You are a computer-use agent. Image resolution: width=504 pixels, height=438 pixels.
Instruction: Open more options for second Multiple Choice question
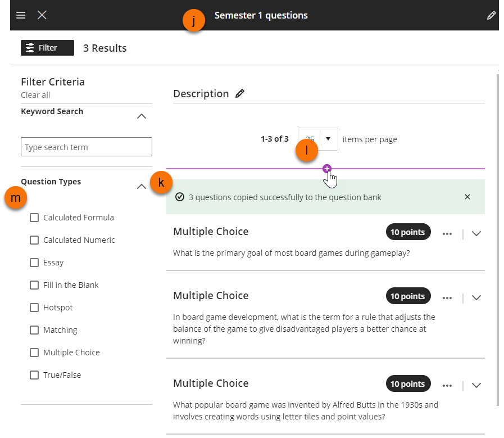(x=447, y=297)
